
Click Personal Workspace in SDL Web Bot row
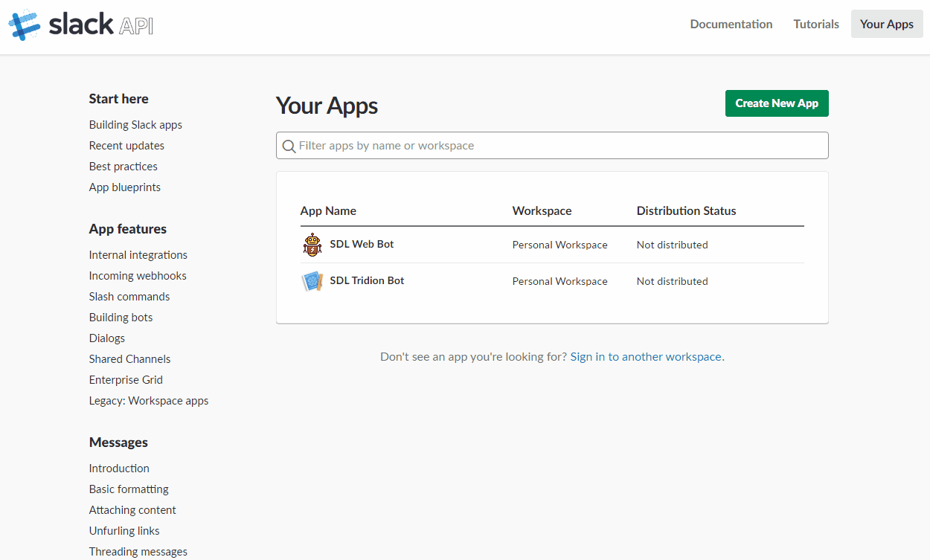(x=559, y=245)
